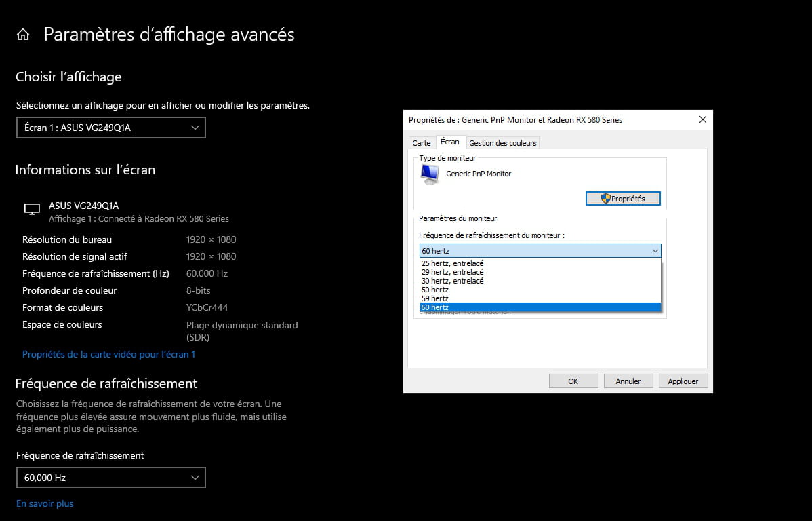The width and height of the screenshot is (812, 521).
Task: Click the Appliquer button
Action: click(x=683, y=381)
